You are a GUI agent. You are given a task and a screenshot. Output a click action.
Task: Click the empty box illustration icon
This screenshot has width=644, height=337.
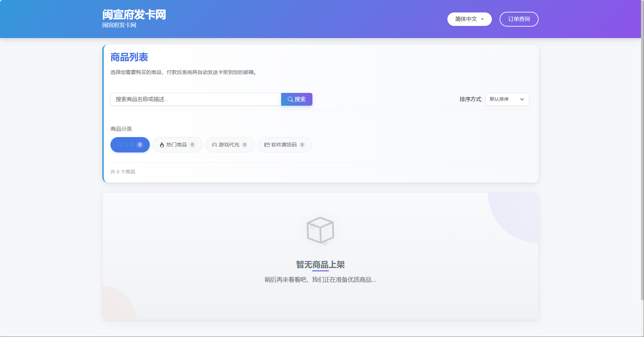(320, 230)
